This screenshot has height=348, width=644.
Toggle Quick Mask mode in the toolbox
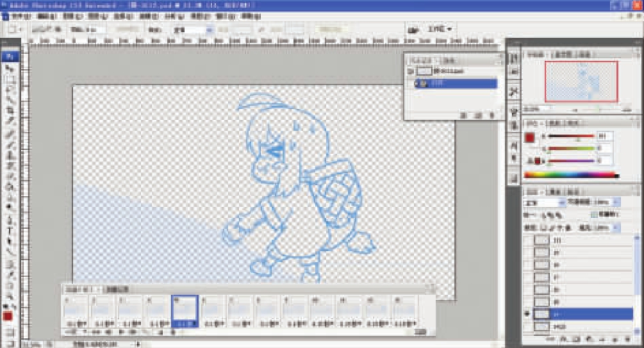[10, 332]
